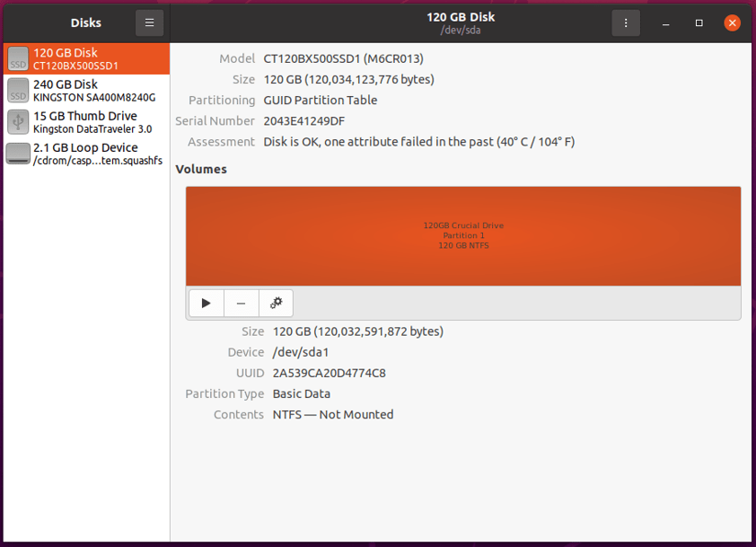Screen dimensions: 756x547
Task: Select the 120GB Crucial Drive partition block
Action: click(x=463, y=235)
